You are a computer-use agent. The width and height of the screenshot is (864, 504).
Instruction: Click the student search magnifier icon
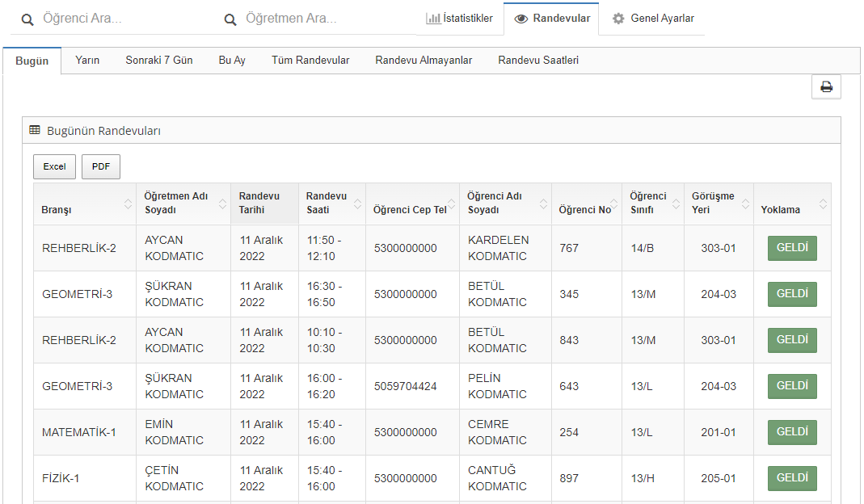[27, 19]
